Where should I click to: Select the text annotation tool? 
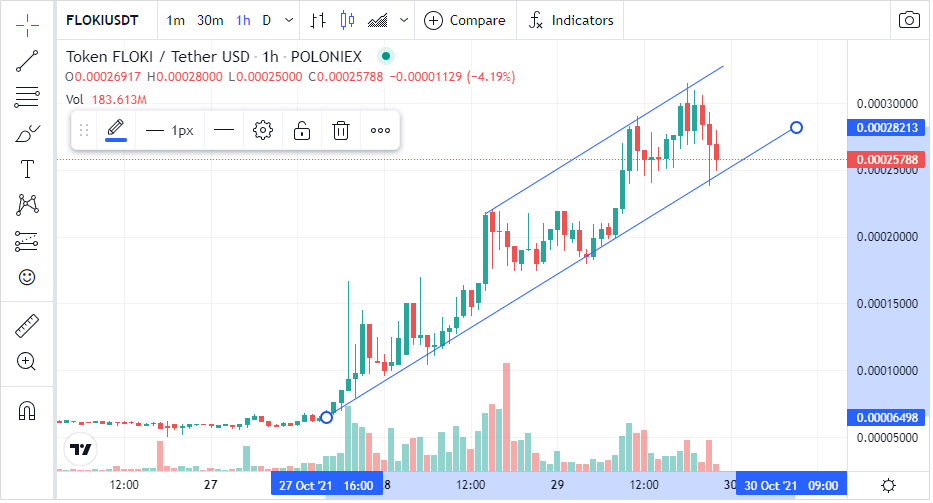[x=27, y=169]
